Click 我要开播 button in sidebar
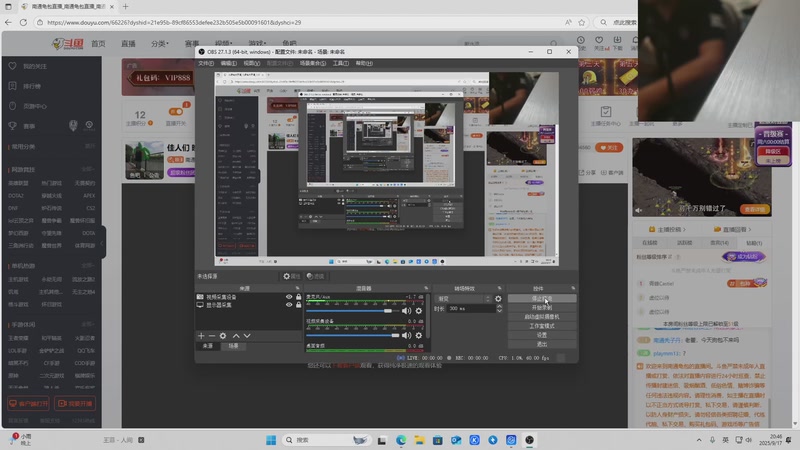 pyautogui.click(x=75, y=404)
